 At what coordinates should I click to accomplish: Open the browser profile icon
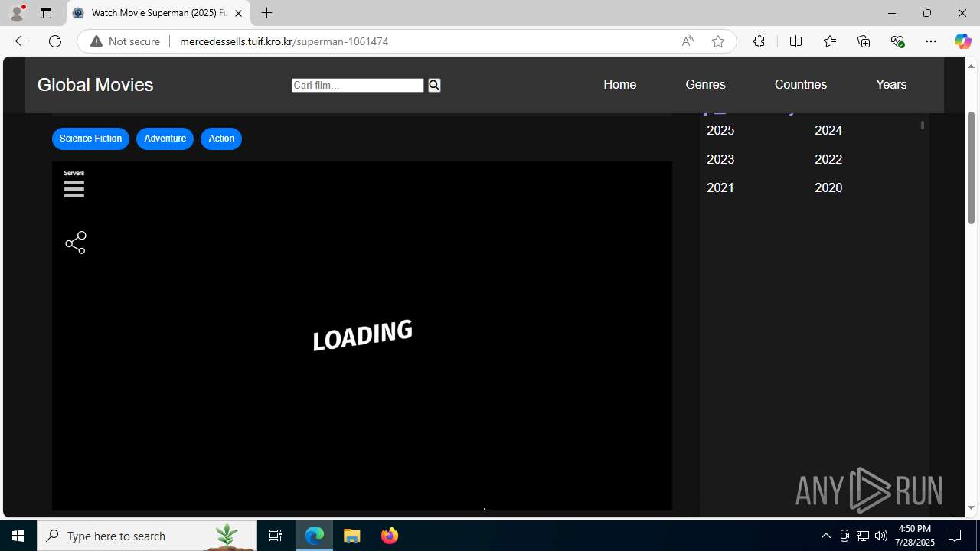tap(17, 13)
